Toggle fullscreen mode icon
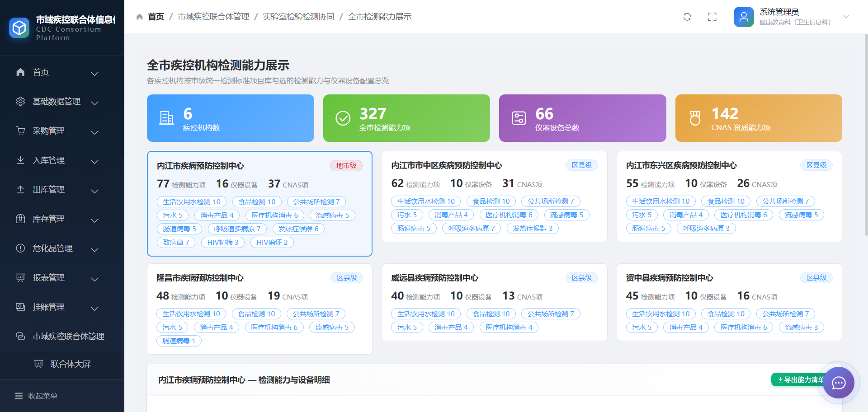This screenshot has height=412, width=868. [712, 17]
